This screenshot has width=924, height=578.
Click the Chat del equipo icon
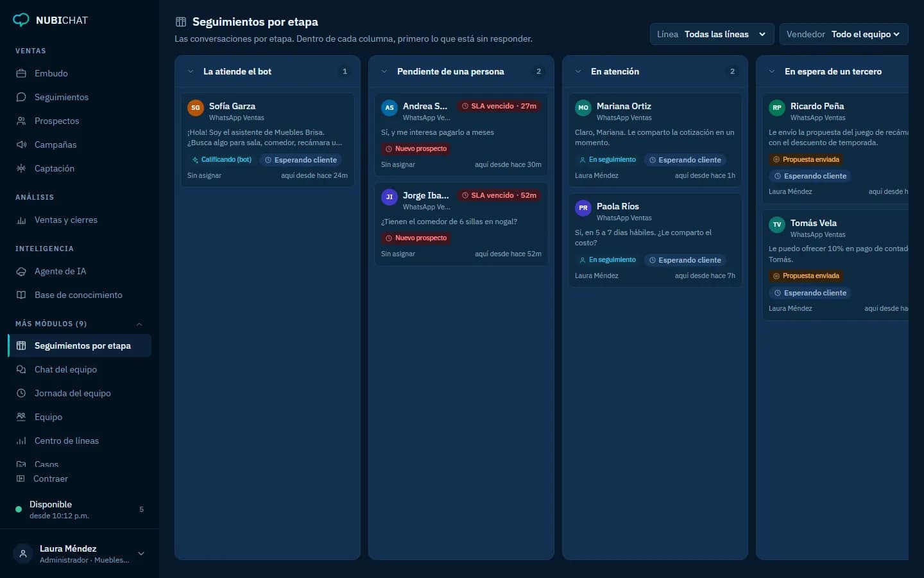(x=21, y=369)
